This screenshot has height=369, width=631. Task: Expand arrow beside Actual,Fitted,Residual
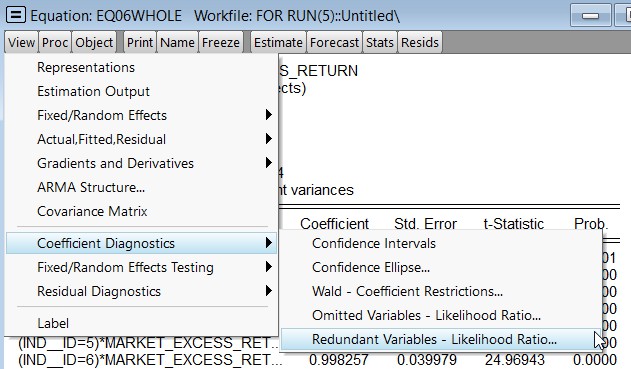click(x=269, y=139)
